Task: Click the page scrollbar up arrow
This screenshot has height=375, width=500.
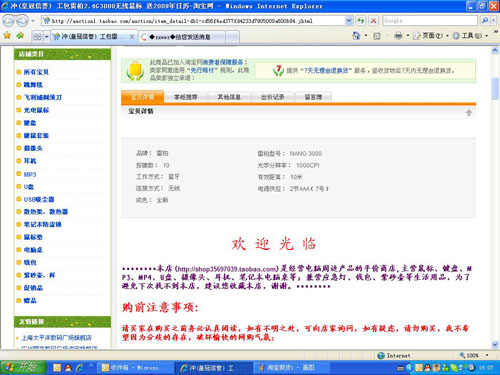Action: click(495, 51)
